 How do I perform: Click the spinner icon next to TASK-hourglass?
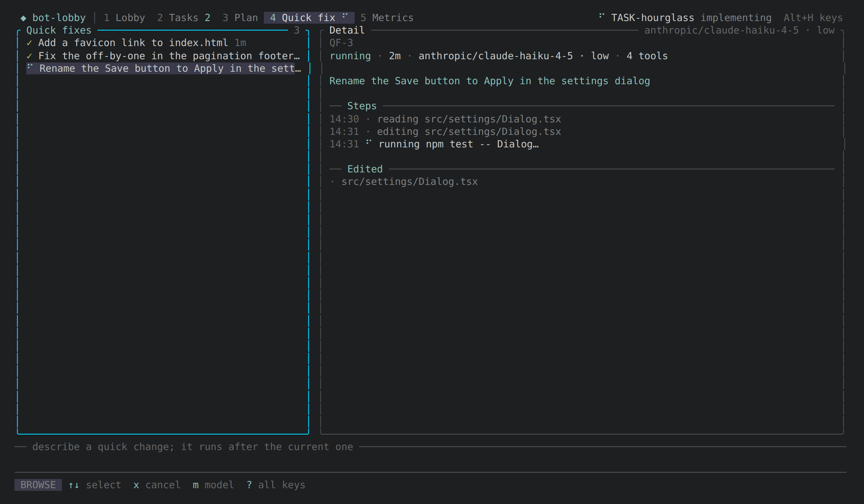(x=601, y=15)
